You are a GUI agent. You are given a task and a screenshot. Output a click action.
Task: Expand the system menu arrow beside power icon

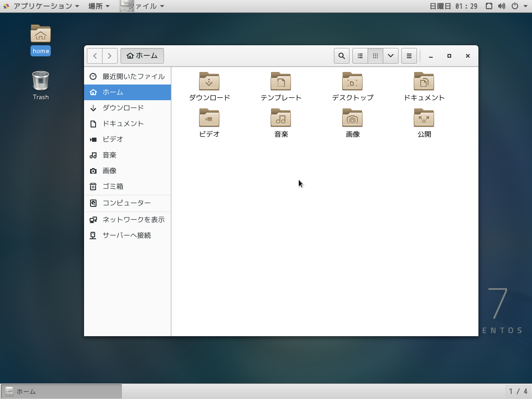click(x=525, y=6)
